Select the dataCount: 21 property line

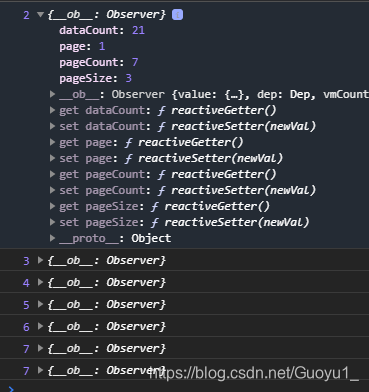pos(102,30)
